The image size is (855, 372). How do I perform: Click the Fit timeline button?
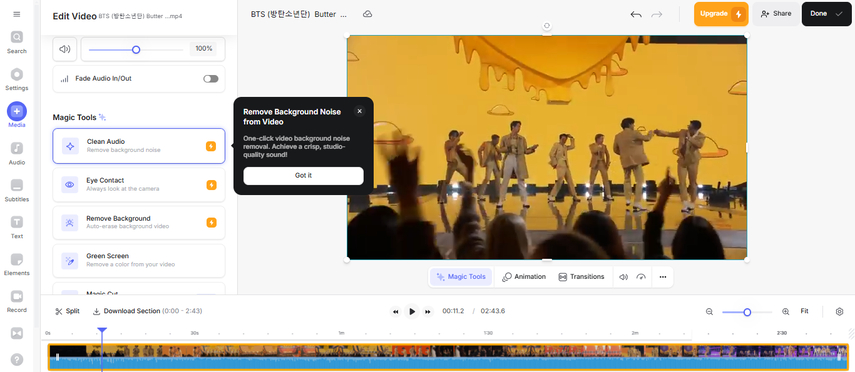[804, 311]
